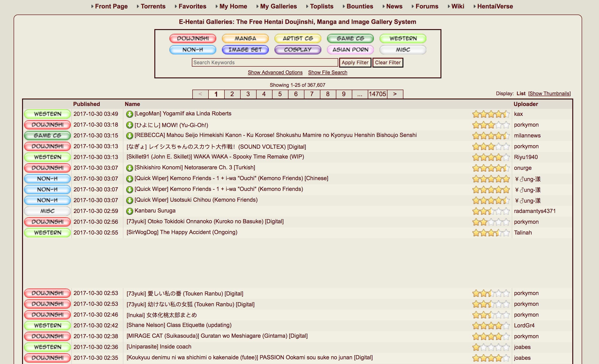Click the WESTERN badge on the Talinah row
This screenshot has height=364, width=599.
tap(47, 232)
